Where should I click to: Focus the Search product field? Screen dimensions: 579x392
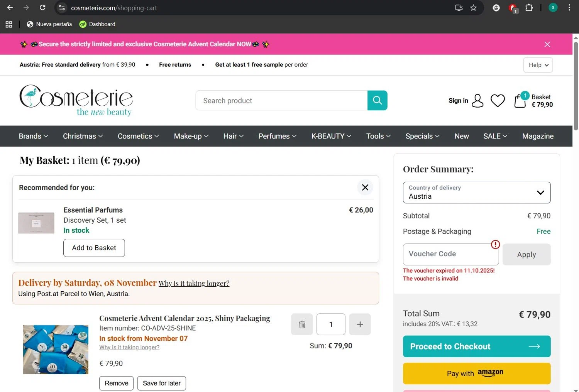click(281, 101)
